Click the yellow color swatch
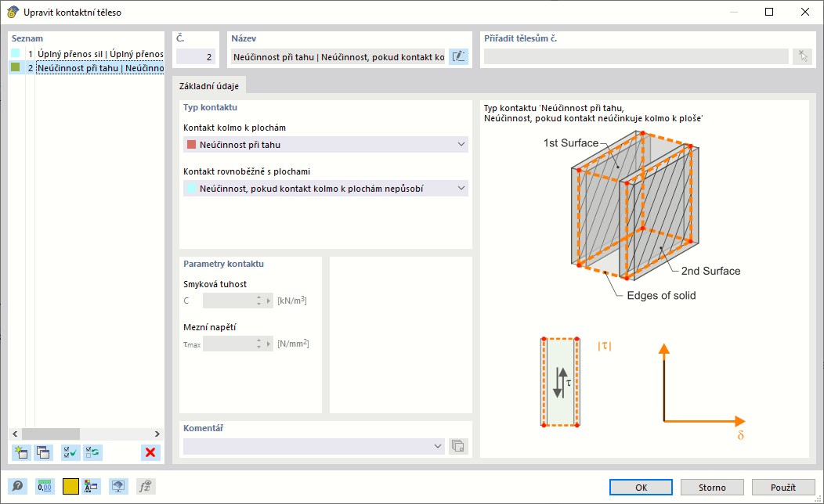824x504 pixels. pos(70,487)
